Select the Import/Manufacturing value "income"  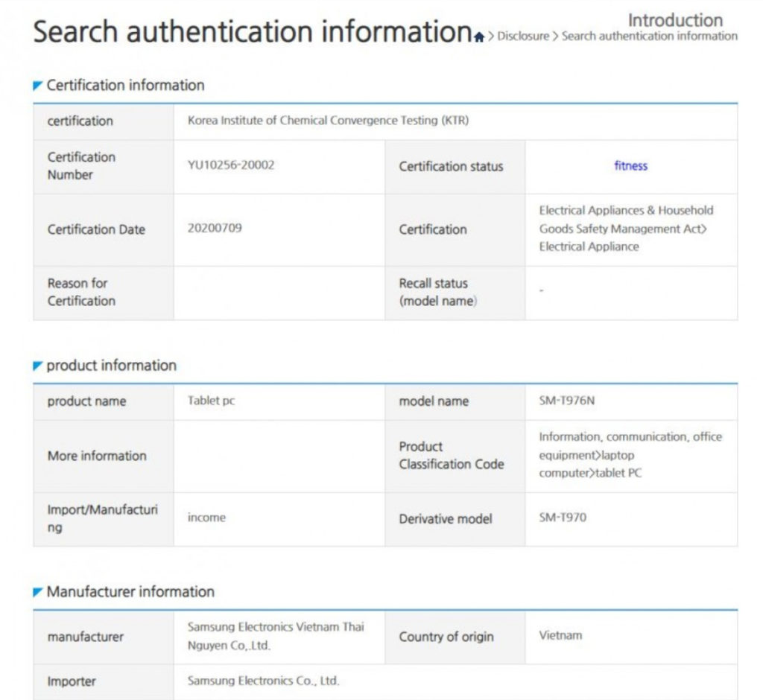click(x=206, y=518)
